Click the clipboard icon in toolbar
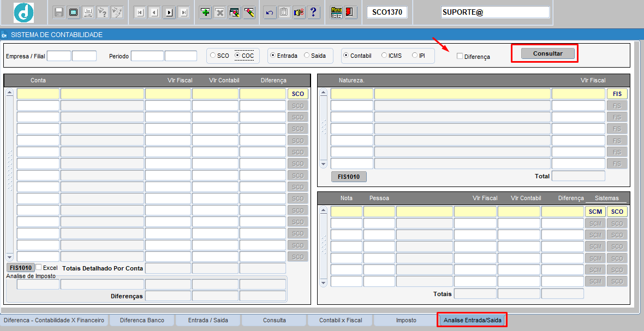The height and width of the screenshot is (331, 644). (283, 13)
